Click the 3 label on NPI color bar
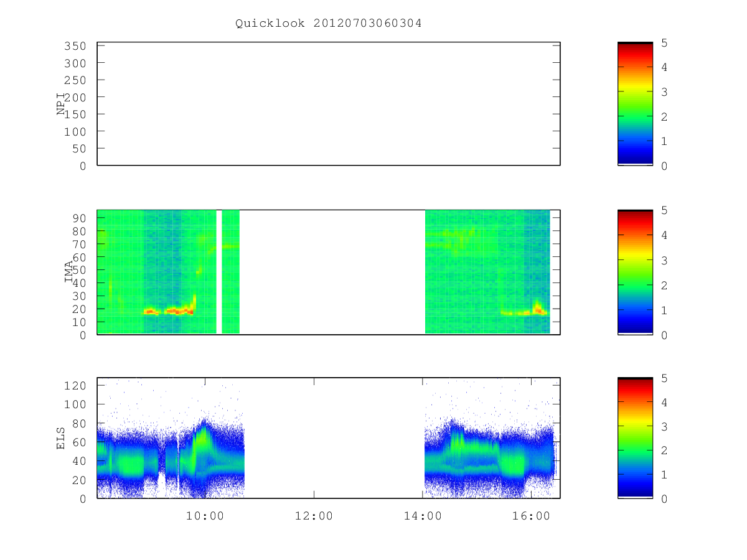The image size is (747, 560). tap(664, 91)
